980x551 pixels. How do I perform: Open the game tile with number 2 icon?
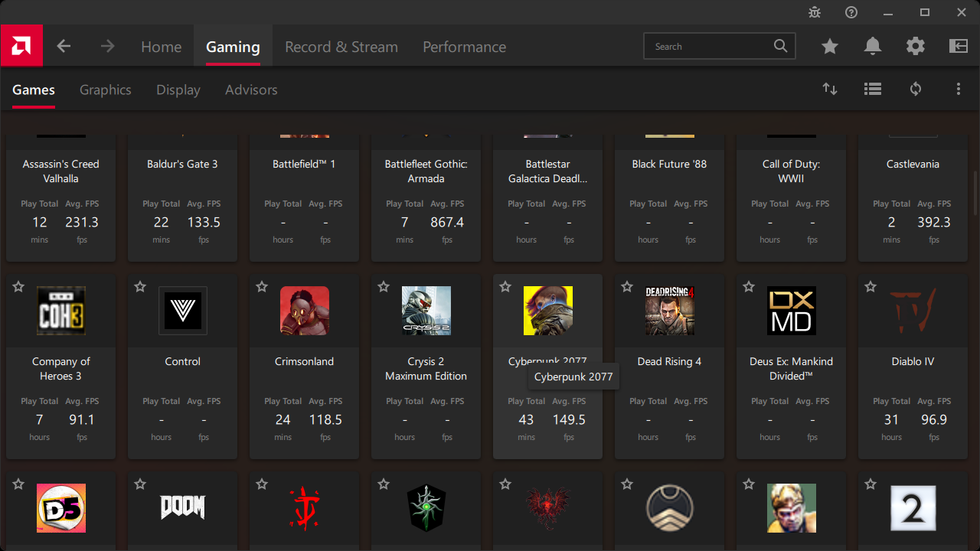pos(913,508)
